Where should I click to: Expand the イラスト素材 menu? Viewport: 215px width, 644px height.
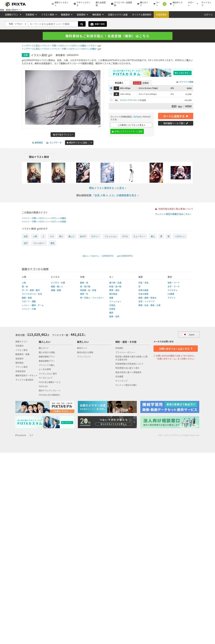click(x=49, y=15)
